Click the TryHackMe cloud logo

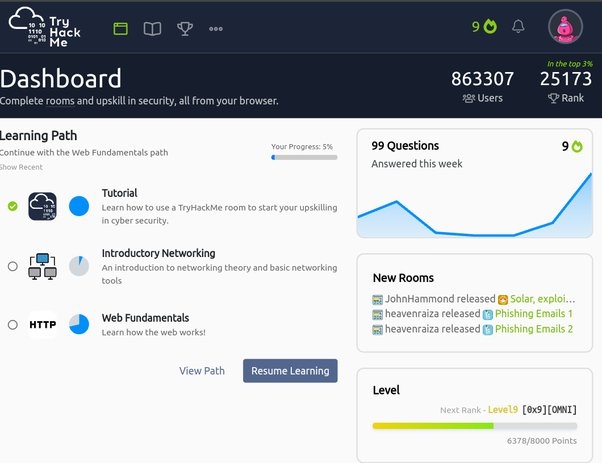(x=44, y=27)
